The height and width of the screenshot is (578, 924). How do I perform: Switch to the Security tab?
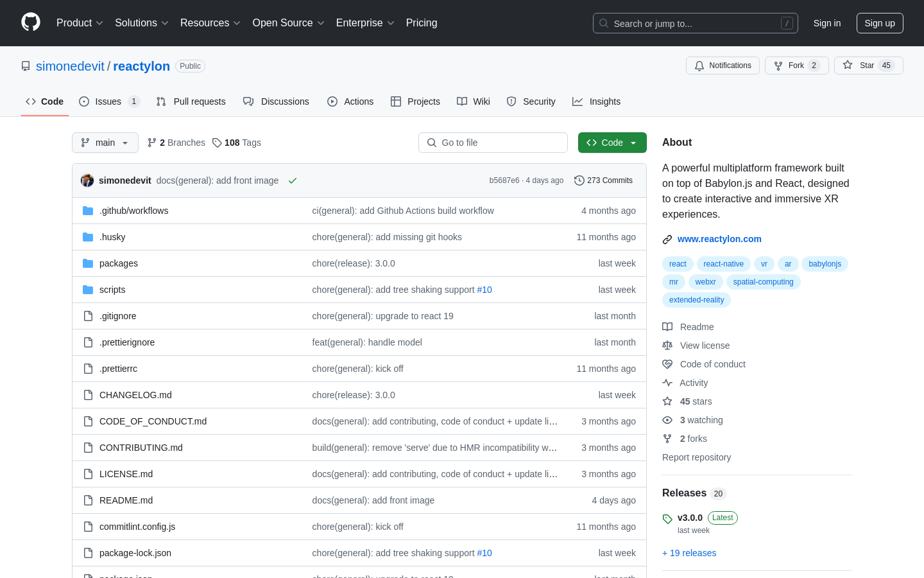coord(531,101)
